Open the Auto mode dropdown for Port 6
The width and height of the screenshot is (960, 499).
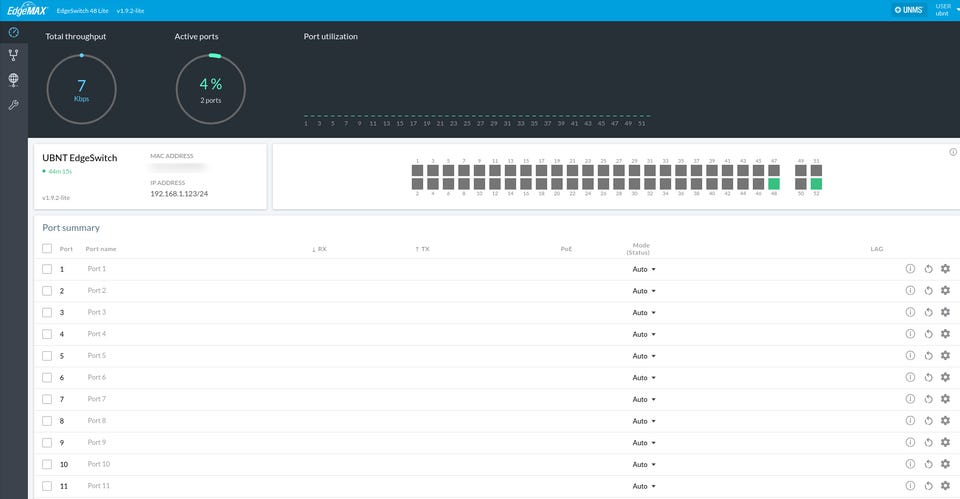click(643, 378)
